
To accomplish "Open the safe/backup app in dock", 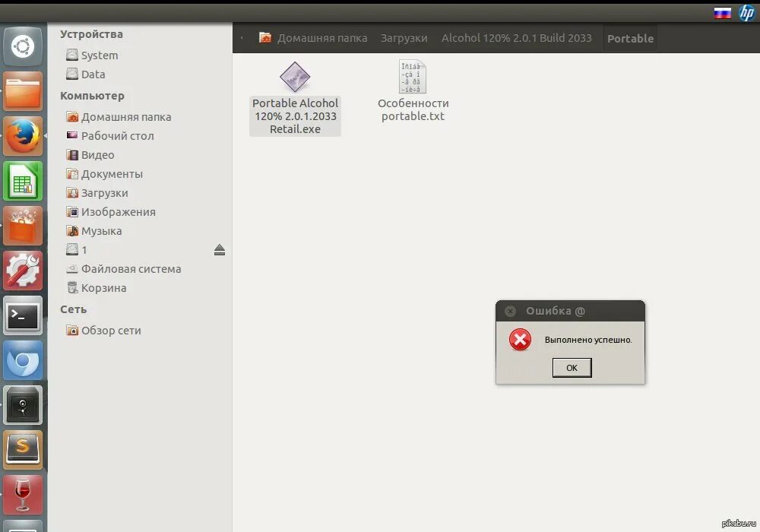I will (23, 405).
